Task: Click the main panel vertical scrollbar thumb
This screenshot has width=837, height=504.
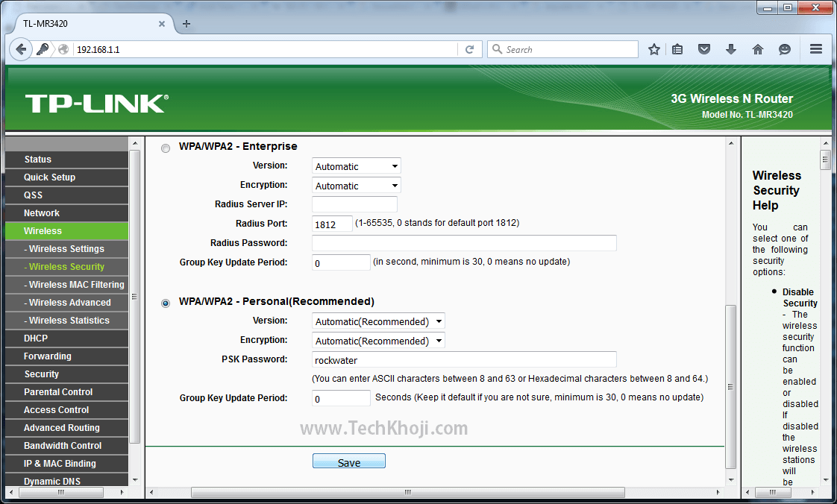Action: pyautogui.click(x=731, y=386)
